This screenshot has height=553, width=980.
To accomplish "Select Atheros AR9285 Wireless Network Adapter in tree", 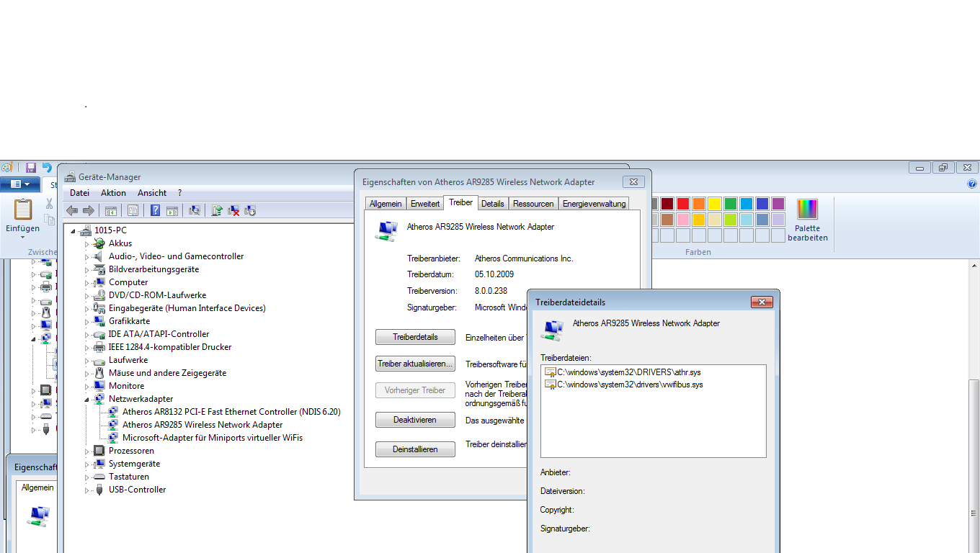I will 202,425.
